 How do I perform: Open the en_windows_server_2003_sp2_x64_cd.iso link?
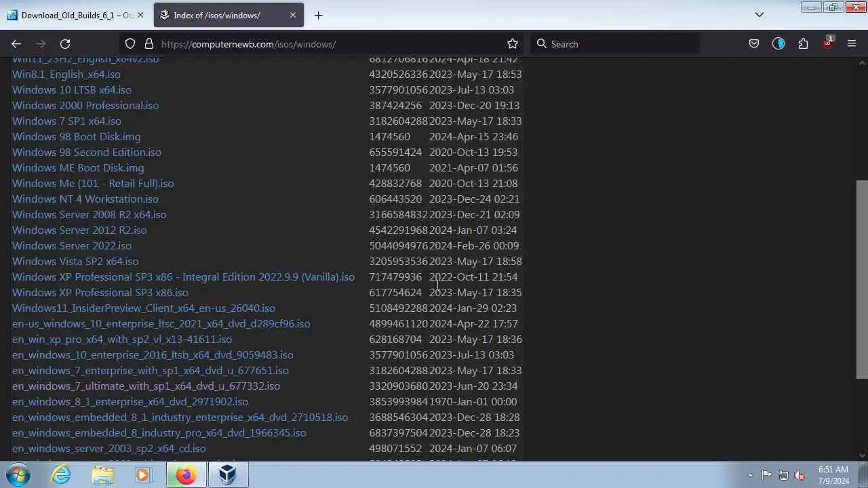[x=108, y=448]
